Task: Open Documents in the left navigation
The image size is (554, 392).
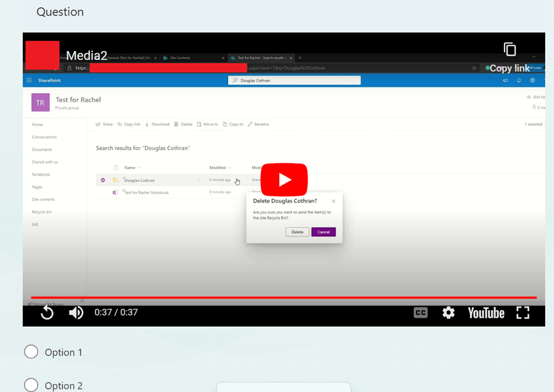Action: point(42,150)
